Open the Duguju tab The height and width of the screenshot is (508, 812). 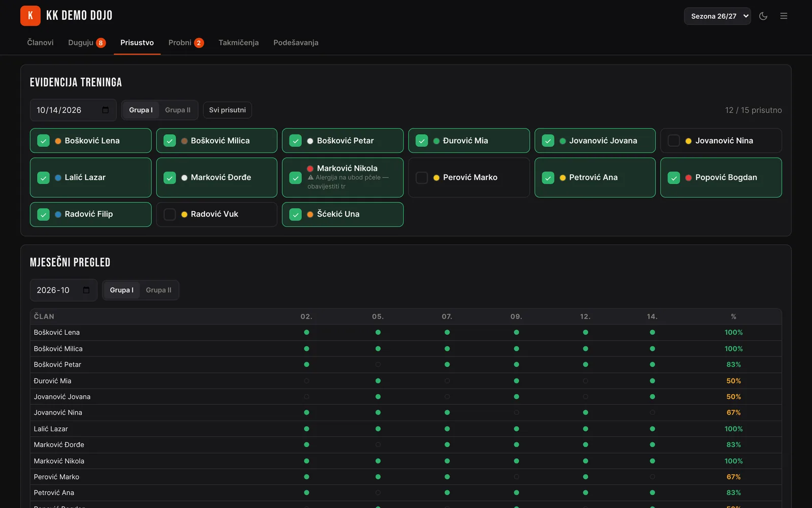87,43
